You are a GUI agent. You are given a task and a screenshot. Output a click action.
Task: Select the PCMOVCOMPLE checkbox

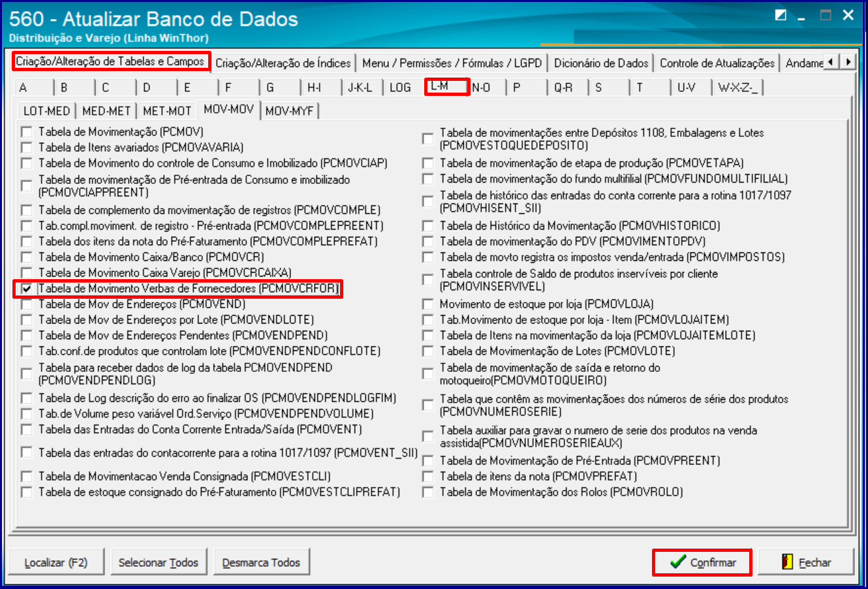click(x=26, y=210)
